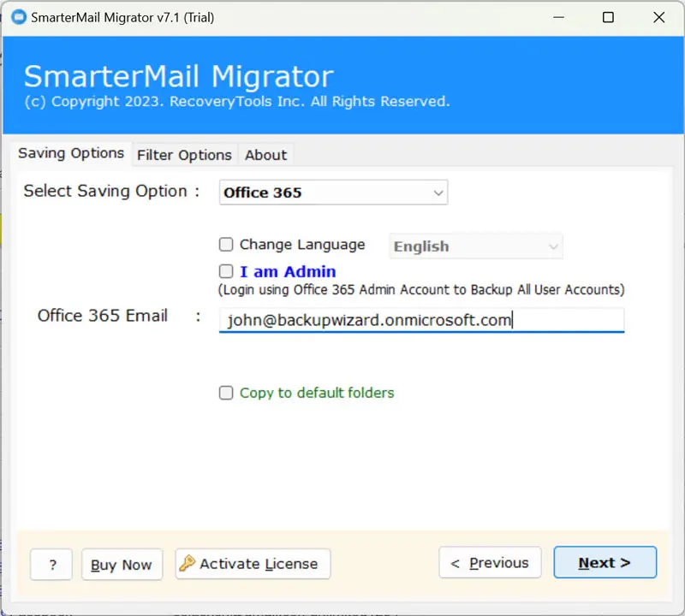Viewport: 685px width, 616px height.
Task: Tick the I am Admin checkbox
Action: 226,271
